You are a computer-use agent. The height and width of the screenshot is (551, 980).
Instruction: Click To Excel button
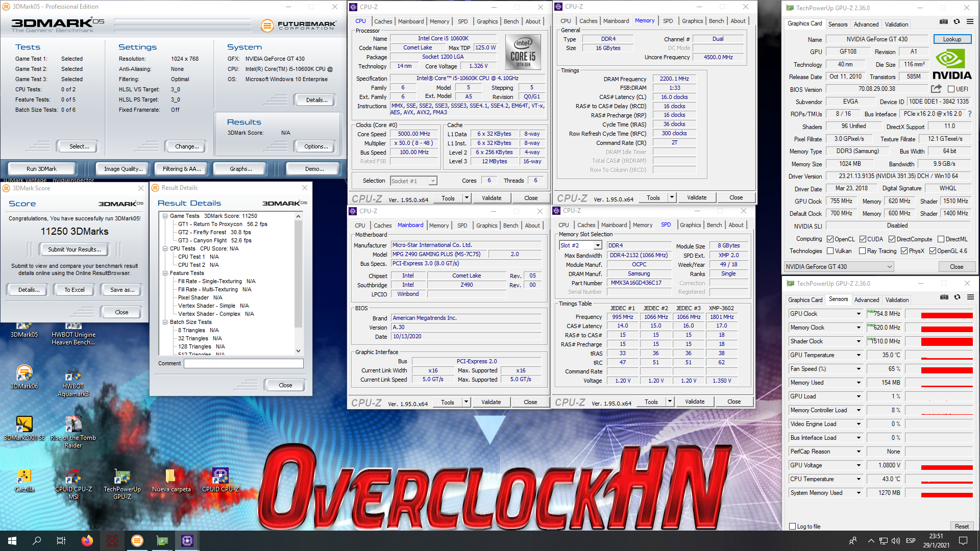point(75,290)
